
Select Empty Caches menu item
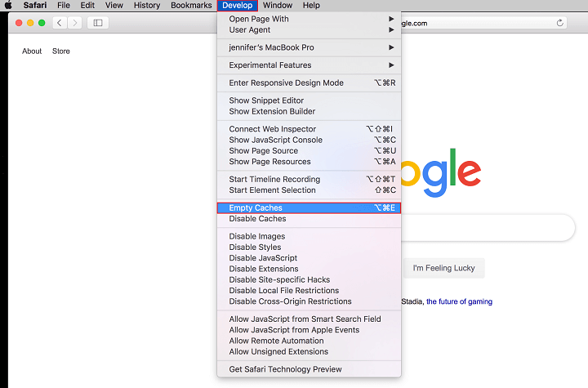309,207
